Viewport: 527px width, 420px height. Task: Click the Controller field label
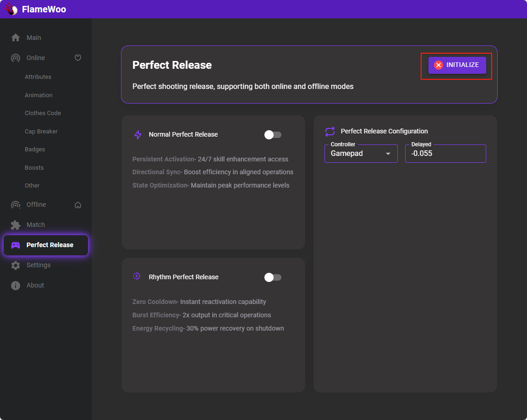[x=343, y=144]
